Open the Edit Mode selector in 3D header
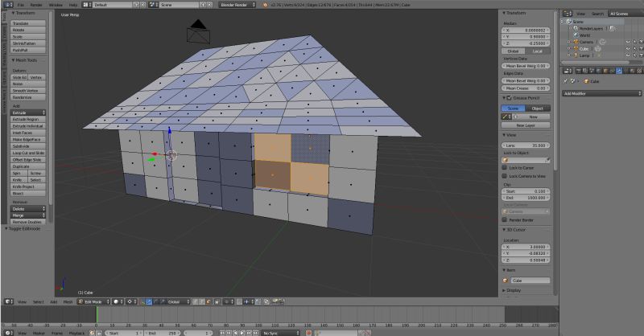Image resolution: width=644 pixels, height=336 pixels. (94, 301)
